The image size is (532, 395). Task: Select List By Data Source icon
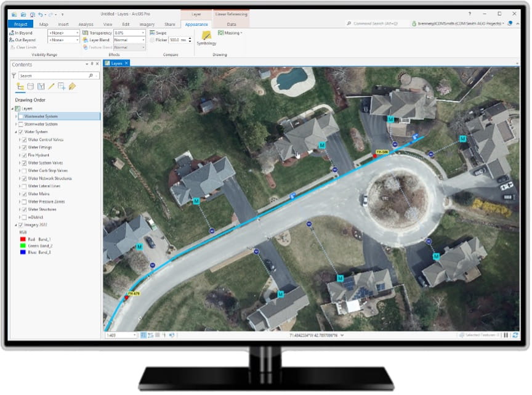31,87
